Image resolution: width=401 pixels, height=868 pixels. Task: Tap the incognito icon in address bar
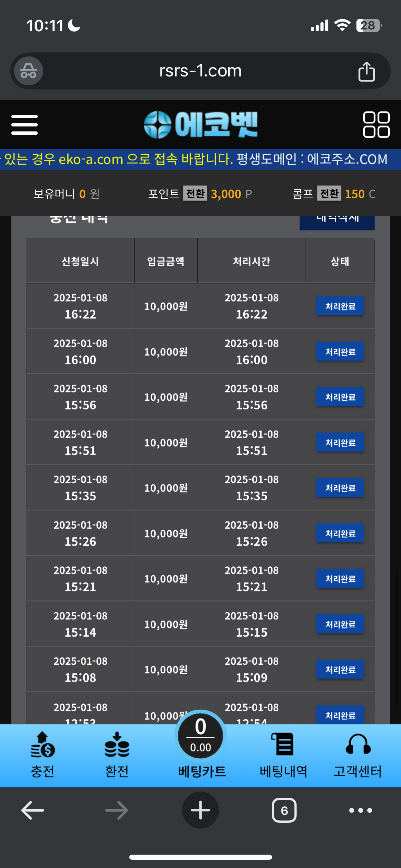click(28, 71)
